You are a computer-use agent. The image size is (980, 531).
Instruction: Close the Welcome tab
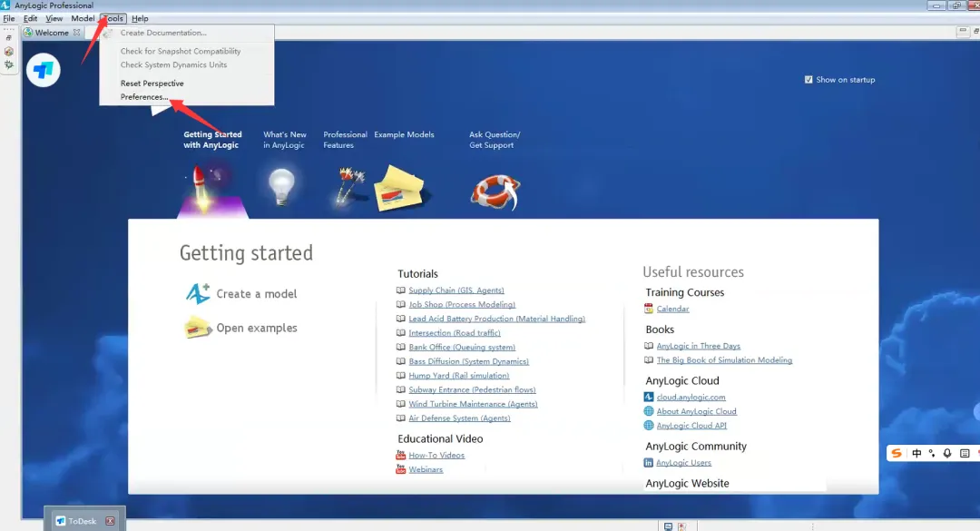click(76, 33)
